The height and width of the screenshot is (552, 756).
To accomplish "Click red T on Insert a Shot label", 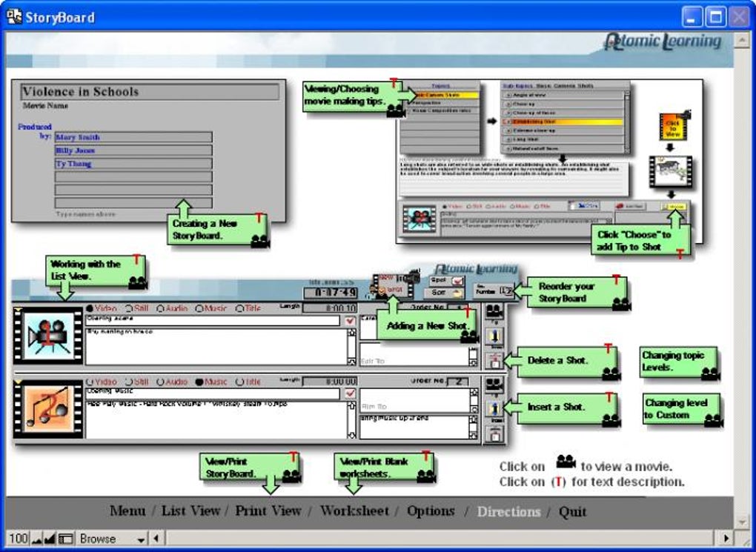I will point(609,397).
